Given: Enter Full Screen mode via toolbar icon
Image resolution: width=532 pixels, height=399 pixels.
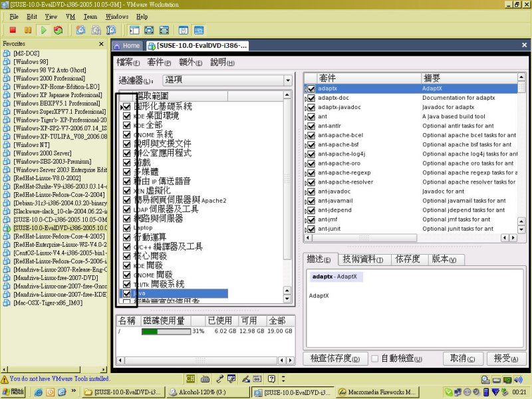Looking at the screenshot, I should (164, 30).
